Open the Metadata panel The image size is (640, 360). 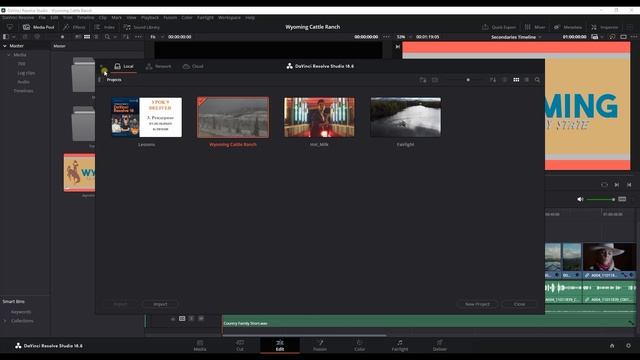[x=567, y=27]
